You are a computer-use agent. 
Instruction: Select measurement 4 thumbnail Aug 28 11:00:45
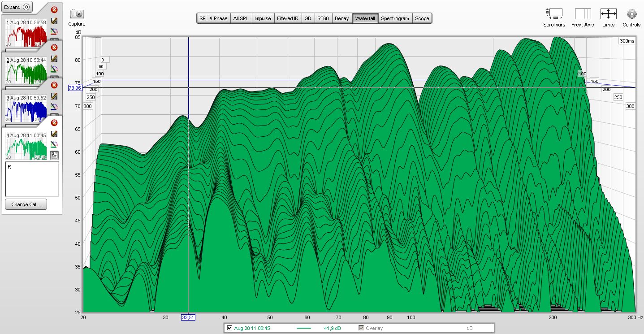(x=26, y=145)
